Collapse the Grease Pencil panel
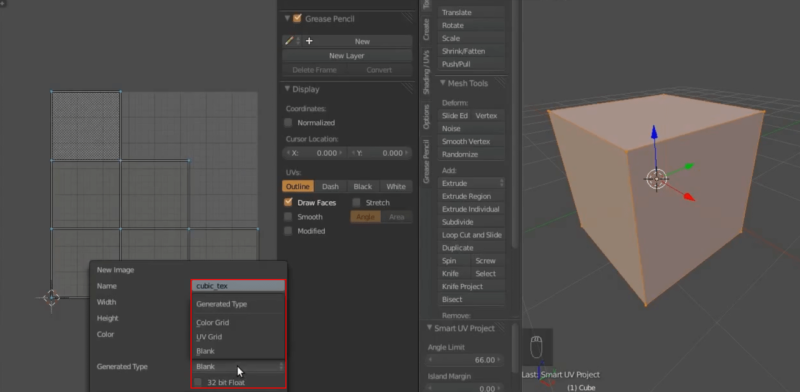 [x=287, y=18]
